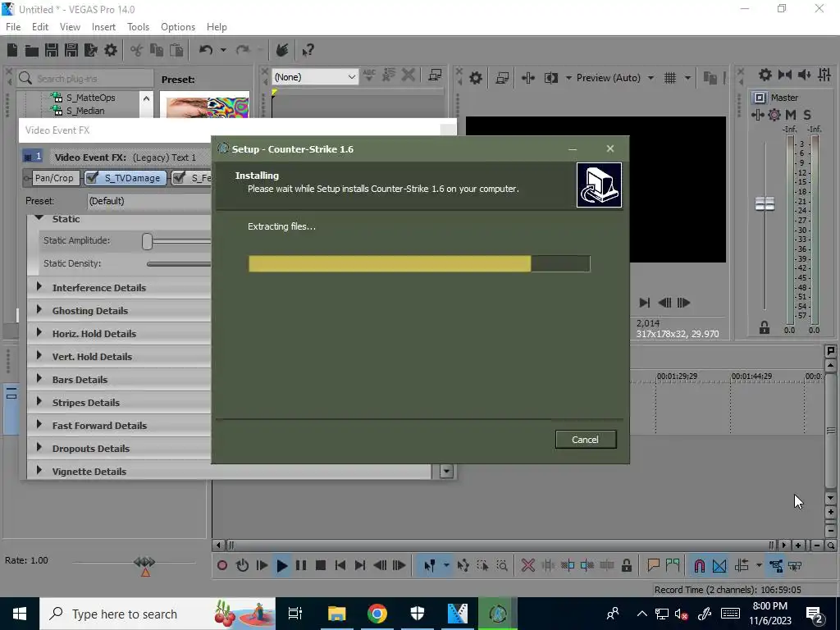Toggle Auto Ripple

pos(742,565)
